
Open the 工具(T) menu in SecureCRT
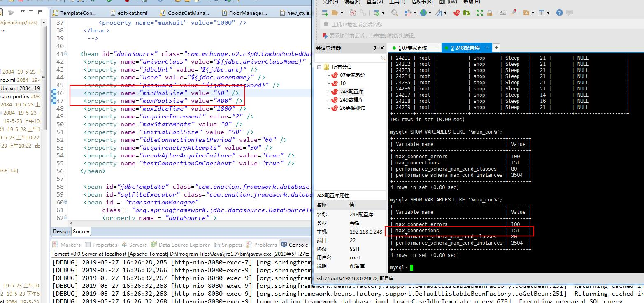click(397, 2)
